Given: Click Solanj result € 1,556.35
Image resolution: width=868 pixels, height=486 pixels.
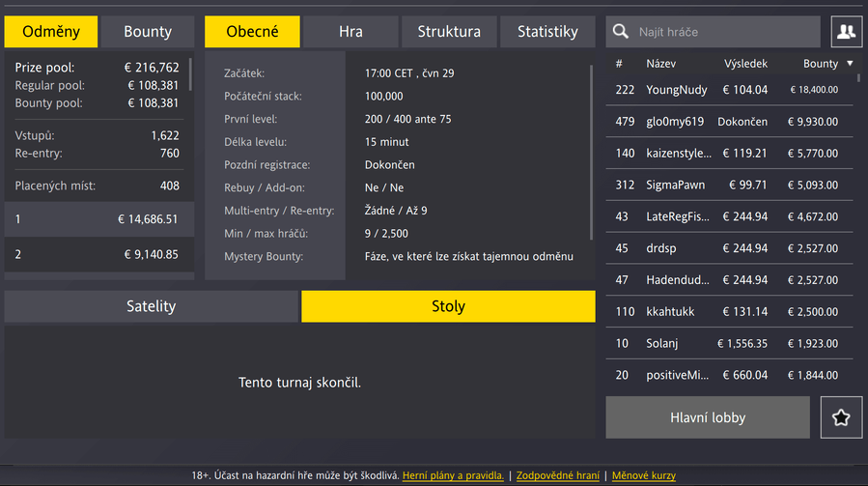Looking at the screenshot, I should tap(742, 344).
